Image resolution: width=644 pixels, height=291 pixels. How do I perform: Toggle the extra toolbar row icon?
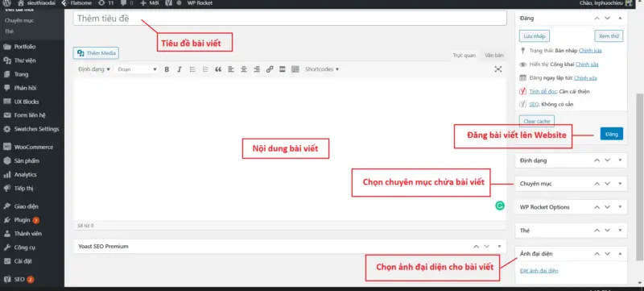[295, 69]
